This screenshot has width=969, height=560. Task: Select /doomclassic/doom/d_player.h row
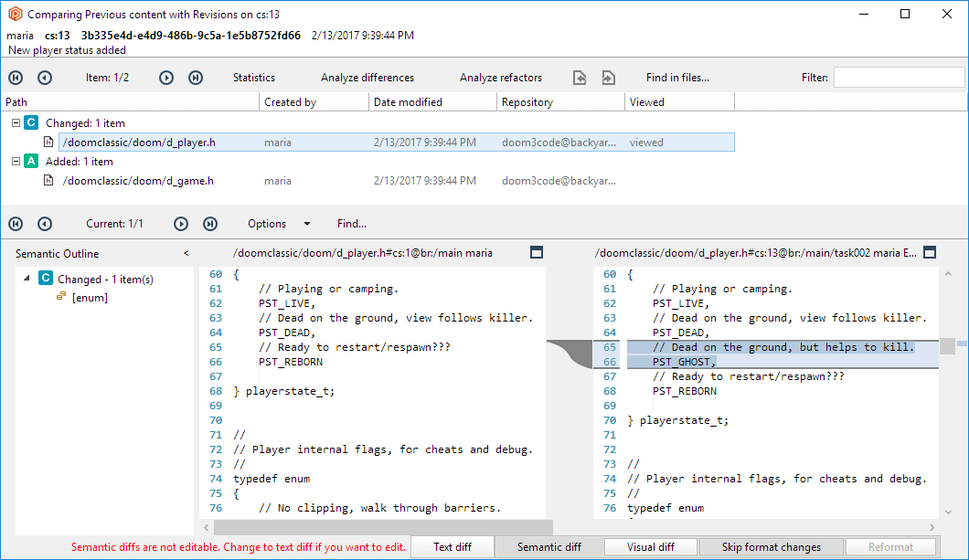coord(396,142)
